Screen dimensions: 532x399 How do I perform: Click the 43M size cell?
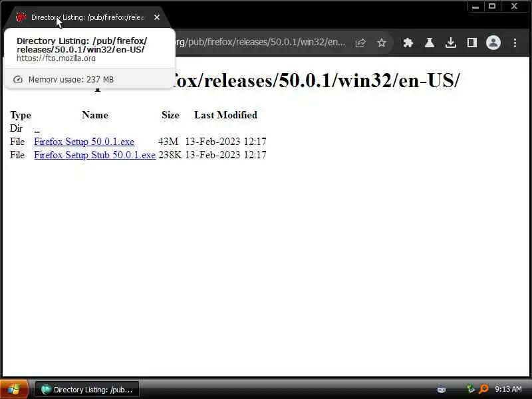coord(168,141)
